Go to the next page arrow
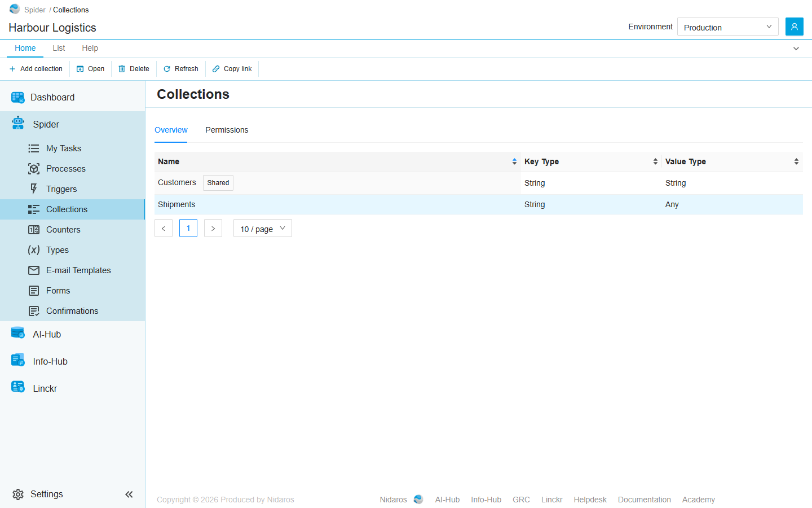812x508 pixels. 213,228
